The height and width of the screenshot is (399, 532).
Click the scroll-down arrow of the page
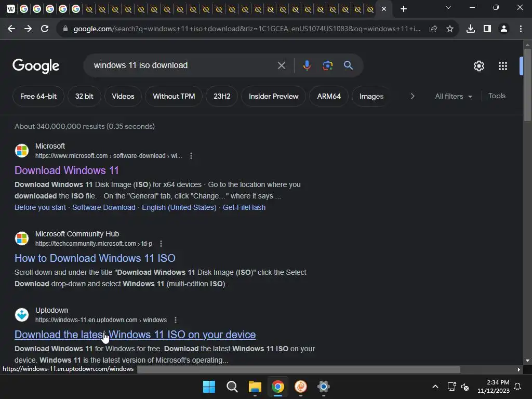tap(527, 361)
